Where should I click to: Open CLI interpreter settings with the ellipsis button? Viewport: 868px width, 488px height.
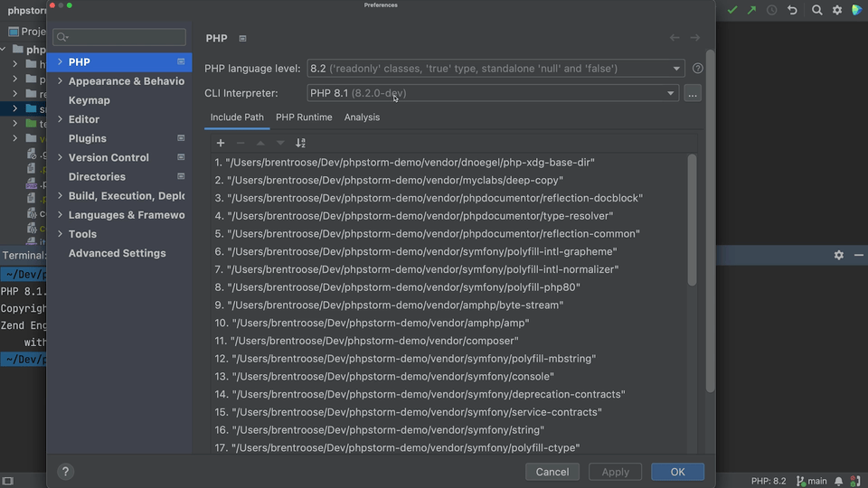(693, 93)
